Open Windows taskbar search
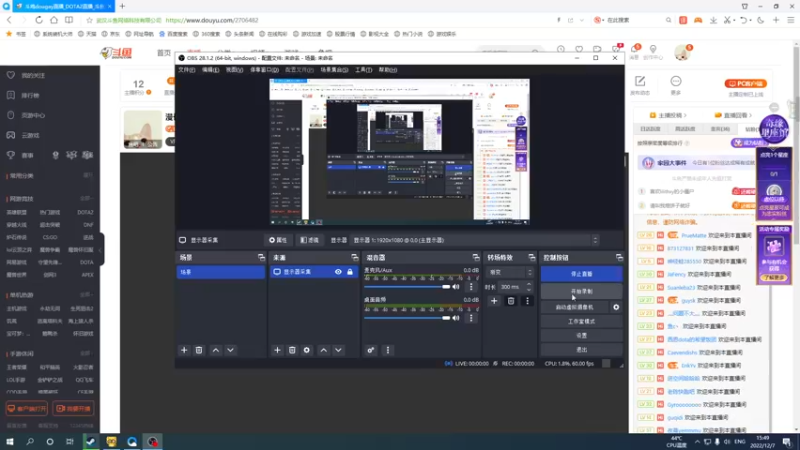This screenshot has width=800, height=450. [x=30, y=441]
